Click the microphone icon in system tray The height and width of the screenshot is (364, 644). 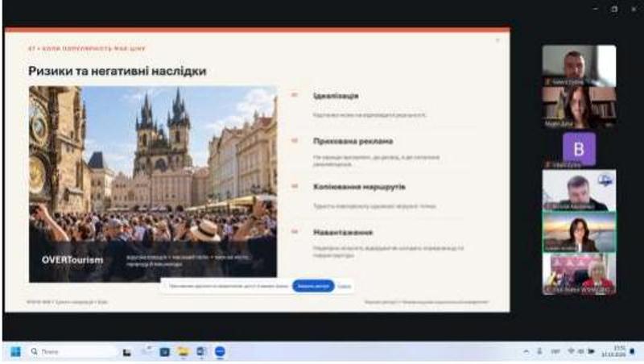(x=539, y=351)
